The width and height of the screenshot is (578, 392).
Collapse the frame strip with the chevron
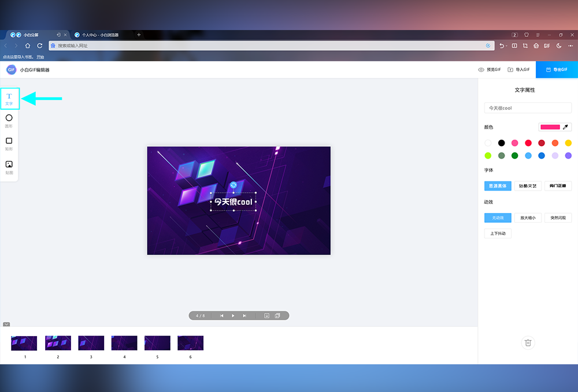6,324
